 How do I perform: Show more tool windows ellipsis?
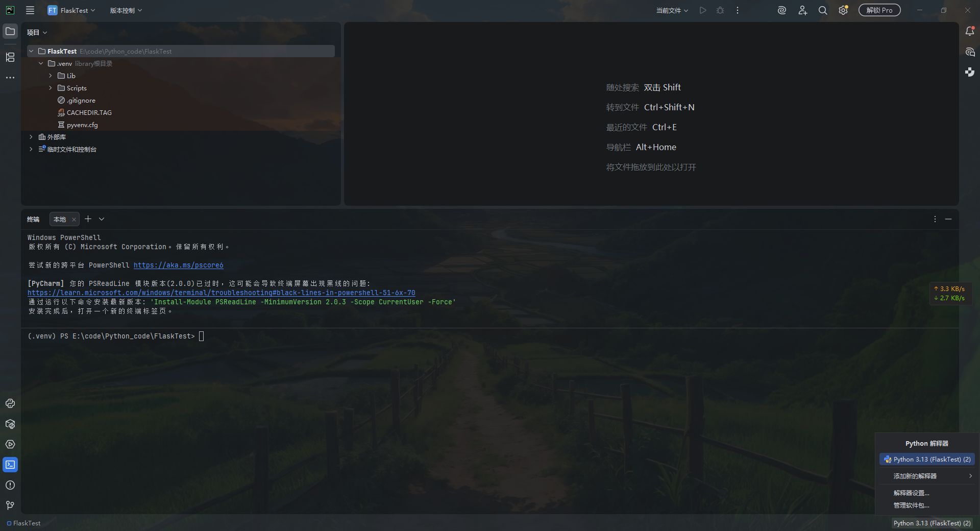(10, 78)
